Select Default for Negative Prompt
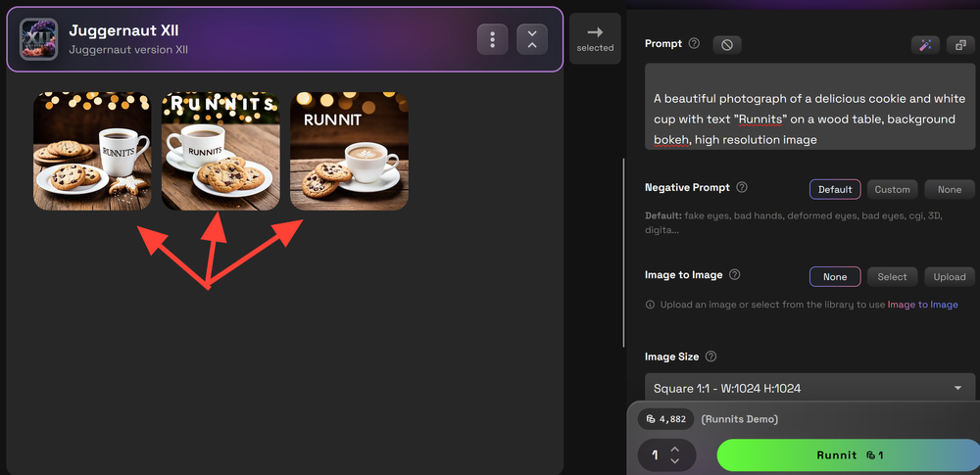980x475 pixels. (x=835, y=189)
